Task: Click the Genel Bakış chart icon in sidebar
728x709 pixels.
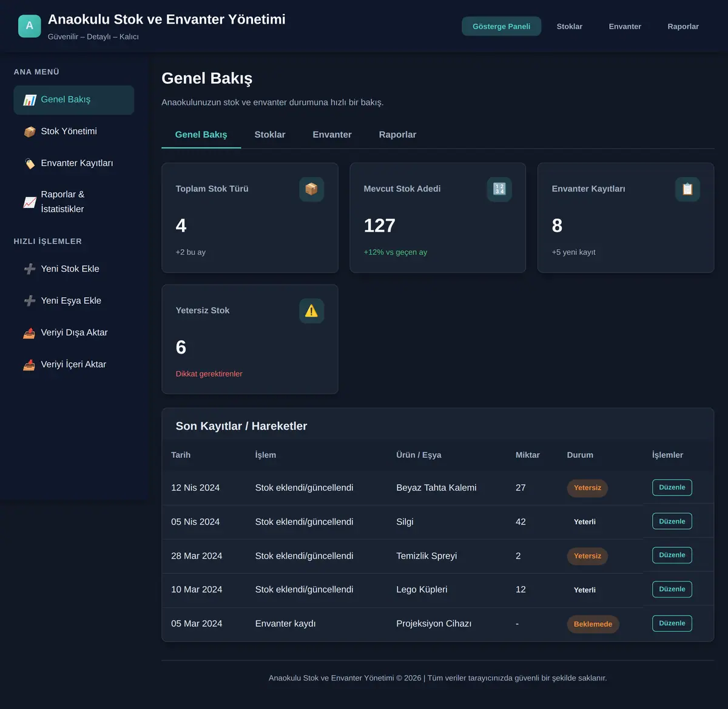Action: (30, 100)
